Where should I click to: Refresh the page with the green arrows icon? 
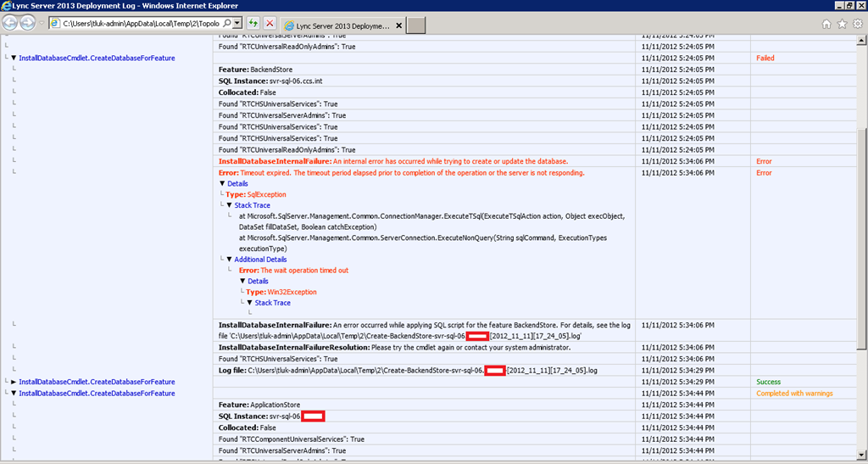coord(253,24)
